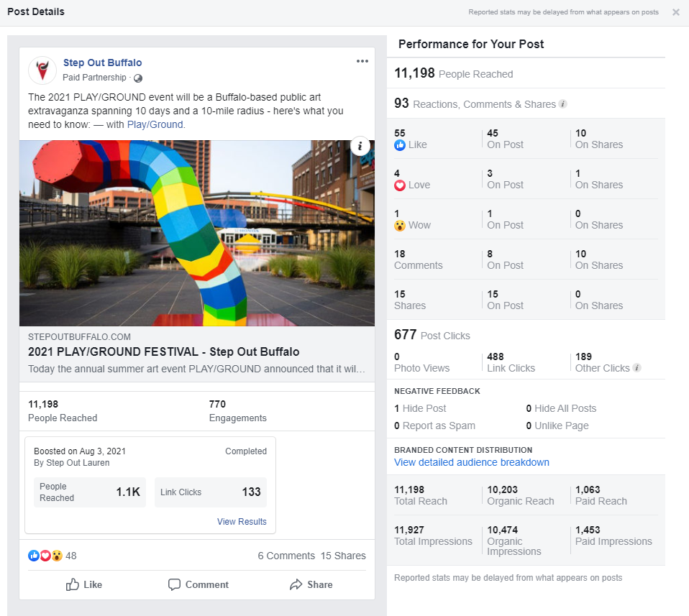Click the info icon beside Reactions, Comments & Shares
Viewport: 689px width, 616px height.
tap(562, 104)
